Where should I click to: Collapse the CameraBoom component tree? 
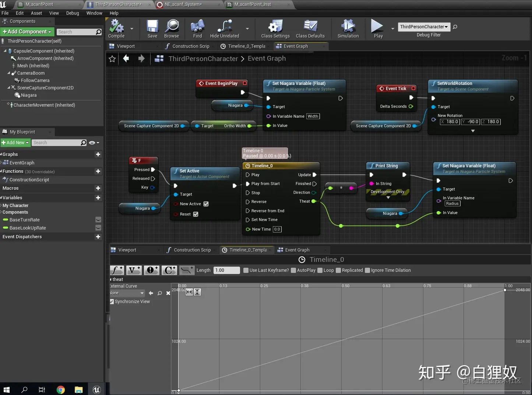pos(9,73)
